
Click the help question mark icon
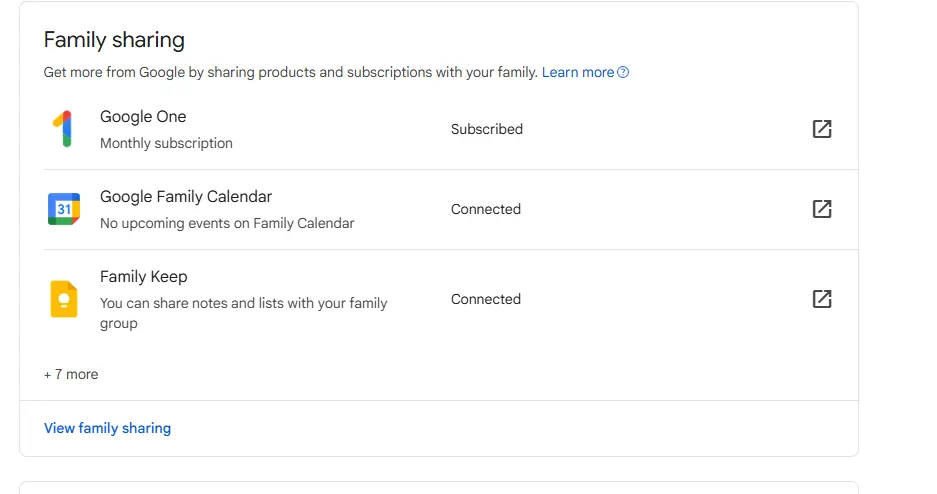623,72
